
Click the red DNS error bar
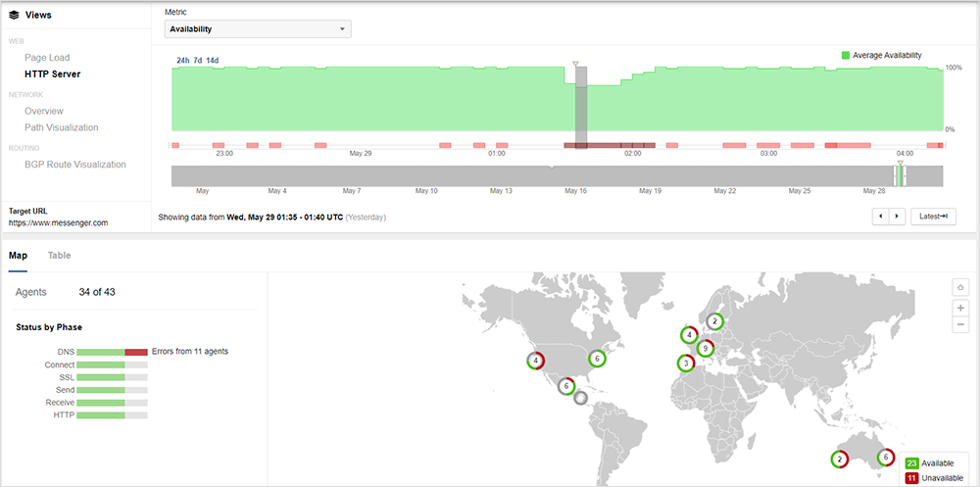136,351
